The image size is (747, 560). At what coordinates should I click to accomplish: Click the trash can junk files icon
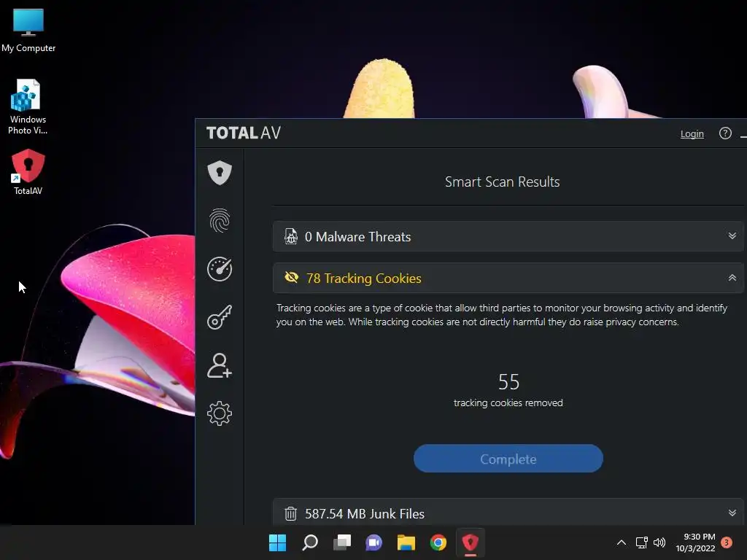click(x=290, y=514)
